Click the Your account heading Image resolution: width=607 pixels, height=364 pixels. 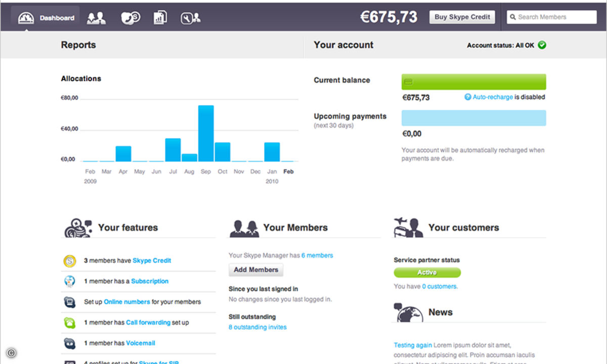pos(343,45)
